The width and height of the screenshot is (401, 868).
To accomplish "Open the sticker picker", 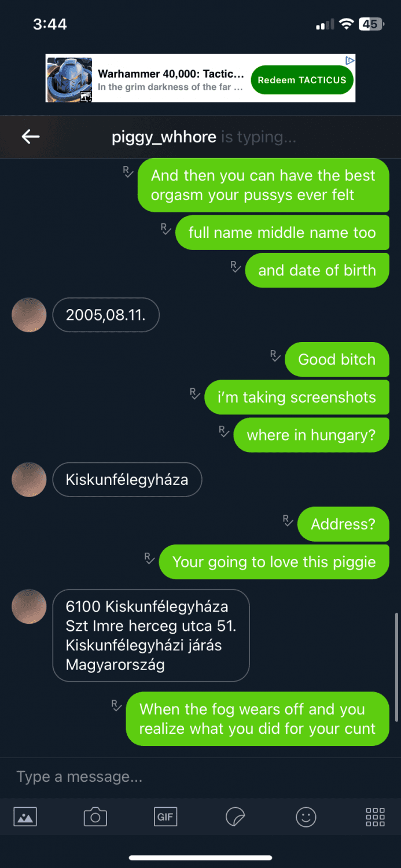I will pyautogui.click(x=236, y=816).
